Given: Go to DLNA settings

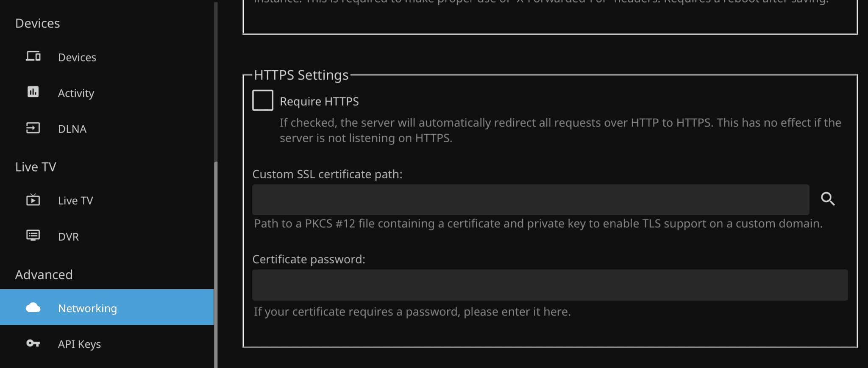Looking at the screenshot, I should click(72, 129).
